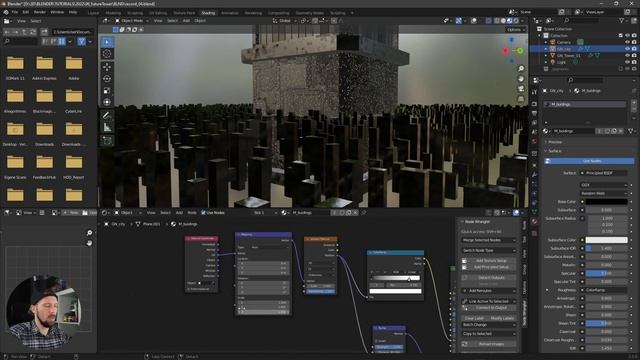
Task: Pick the Annotate tool in viewport toolbar
Action: pos(107,116)
